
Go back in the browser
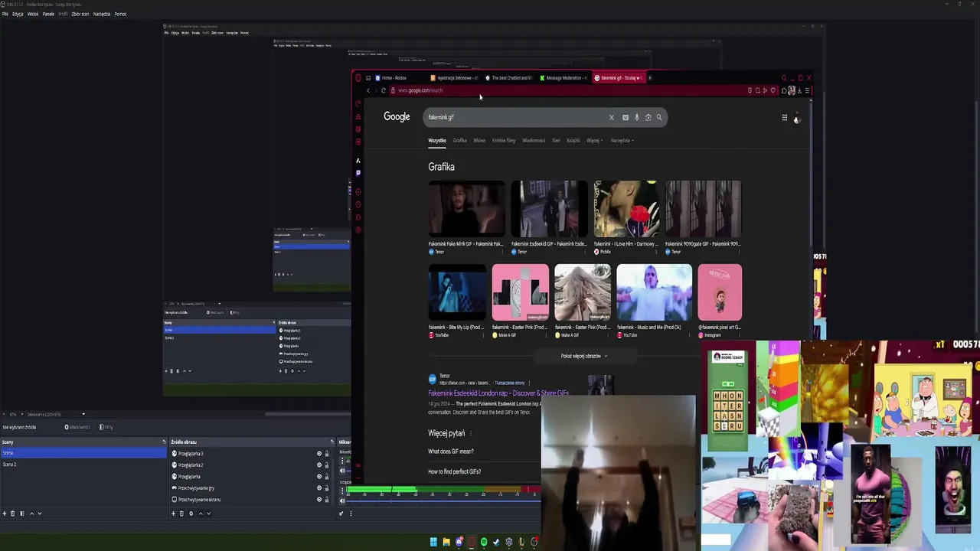368,90
